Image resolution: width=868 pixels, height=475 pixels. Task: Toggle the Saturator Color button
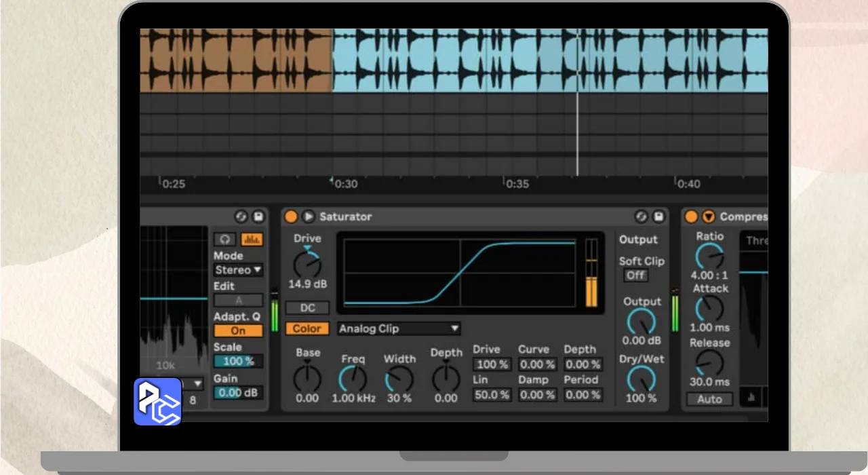(x=307, y=328)
